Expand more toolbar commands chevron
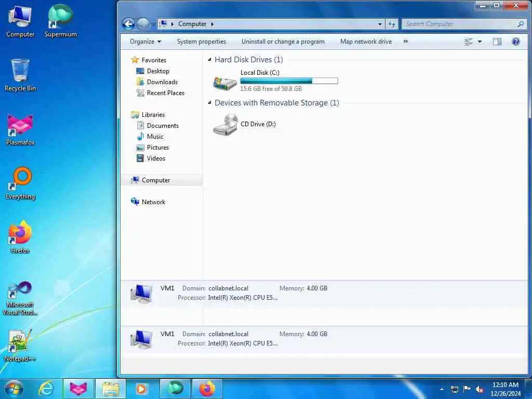Viewport: 532px width, 399px height. (405, 42)
